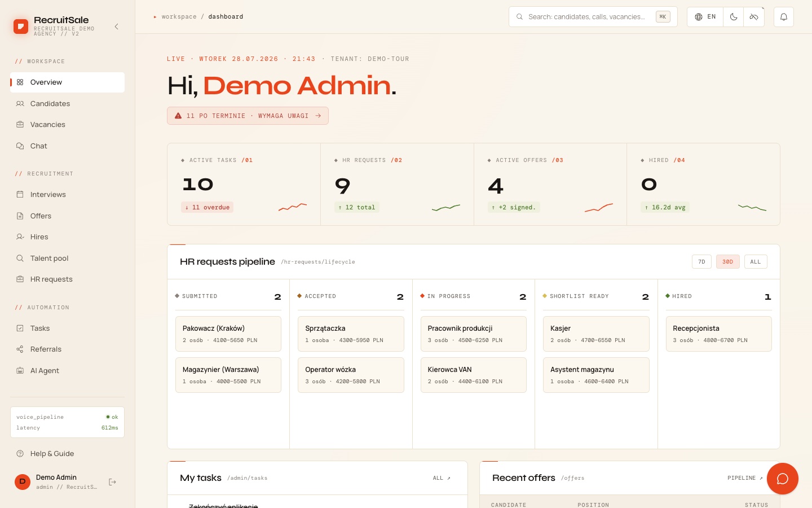Open the offers PIPELINE link

[x=745, y=478]
